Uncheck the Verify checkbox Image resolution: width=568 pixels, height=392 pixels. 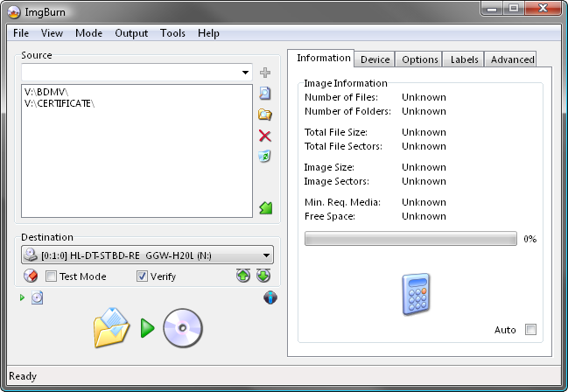142,276
